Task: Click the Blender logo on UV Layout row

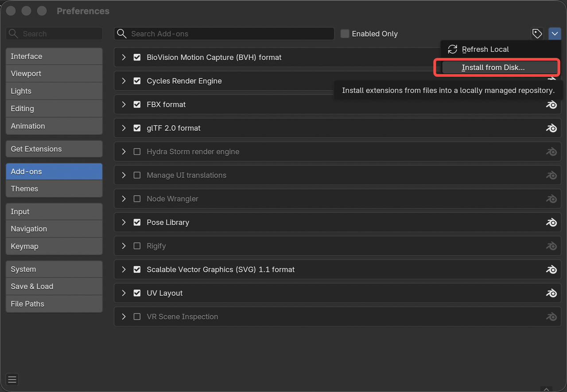Action: 551,293
